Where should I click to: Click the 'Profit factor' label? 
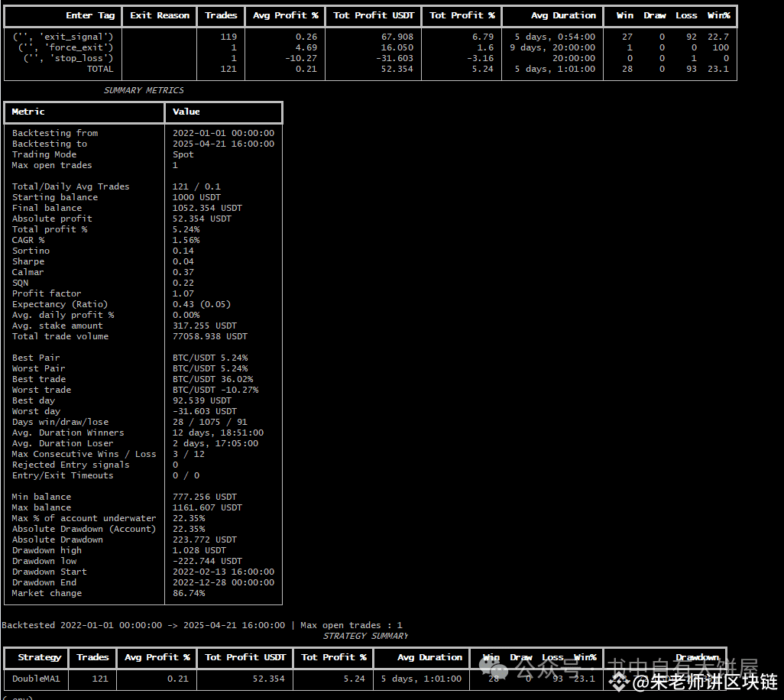point(47,293)
